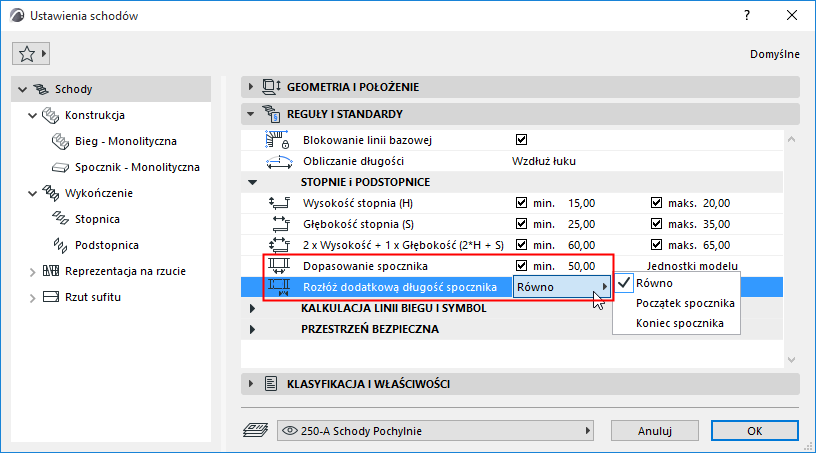The width and height of the screenshot is (816, 453).
Task: Open the Równo distribution dropdown
Action: (562, 287)
